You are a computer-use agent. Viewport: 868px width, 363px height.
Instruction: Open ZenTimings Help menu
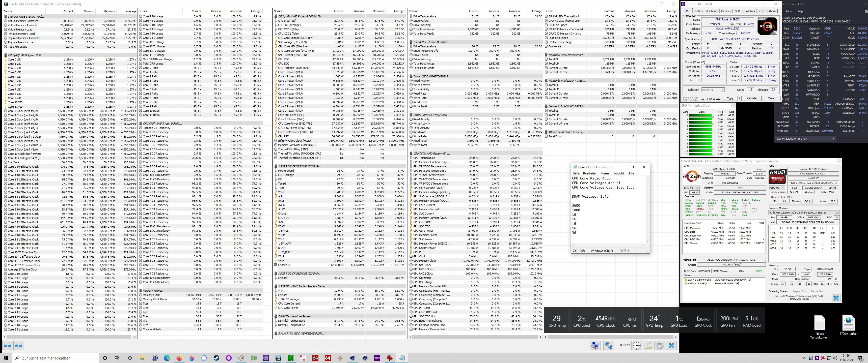coord(799,11)
